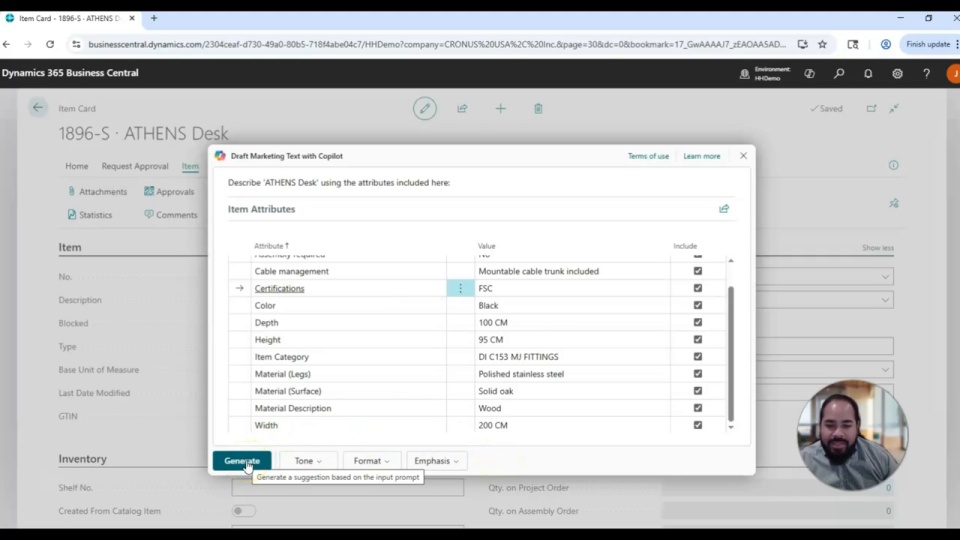Uncheck Include for Width
The height and width of the screenshot is (540, 960).
pos(697,425)
